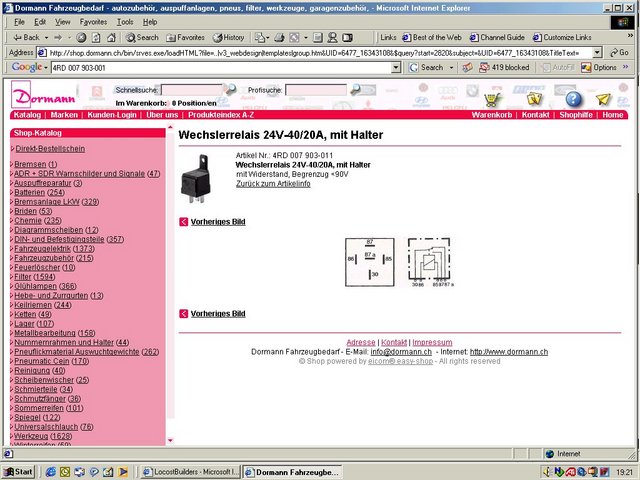The width and height of the screenshot is (640, 480).
Task: Open the Help menu
Action: [x=150, y=22]
